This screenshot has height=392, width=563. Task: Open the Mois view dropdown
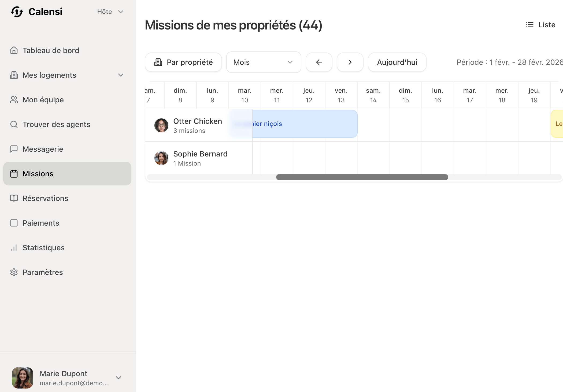click(264, 62)
